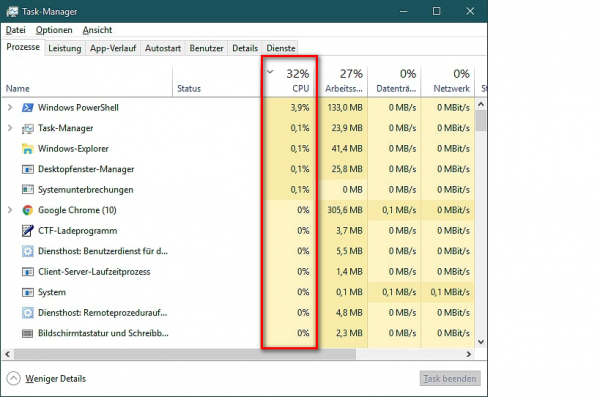Open the Autostart tab

tap(163, 48)
